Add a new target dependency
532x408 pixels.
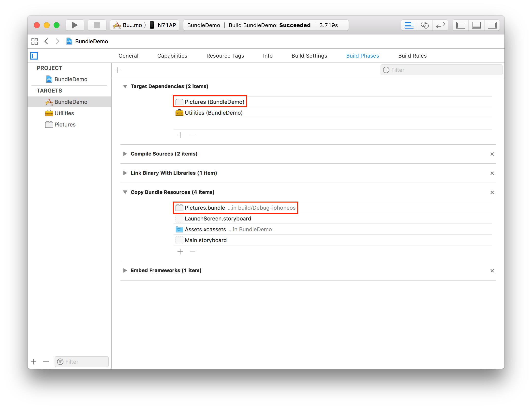(180, 135)
